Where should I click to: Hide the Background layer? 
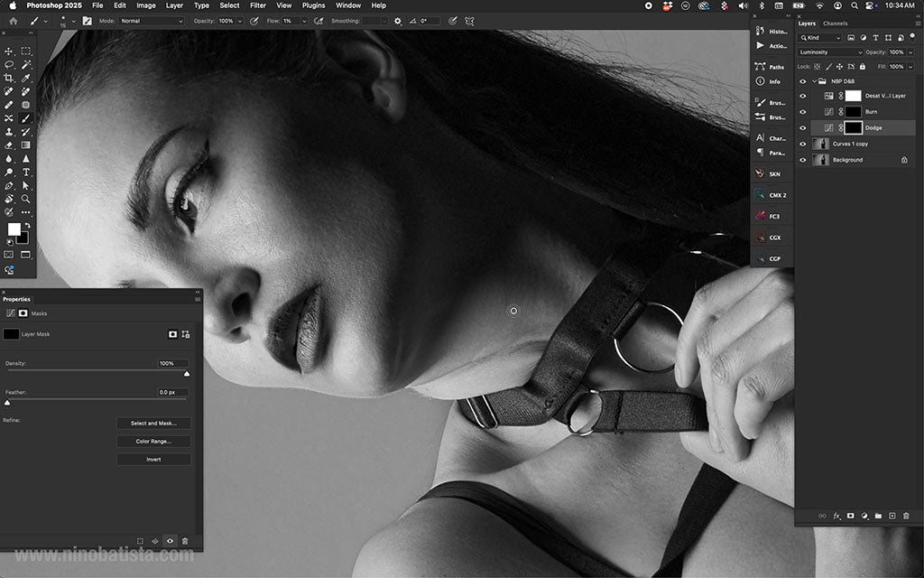803,159
